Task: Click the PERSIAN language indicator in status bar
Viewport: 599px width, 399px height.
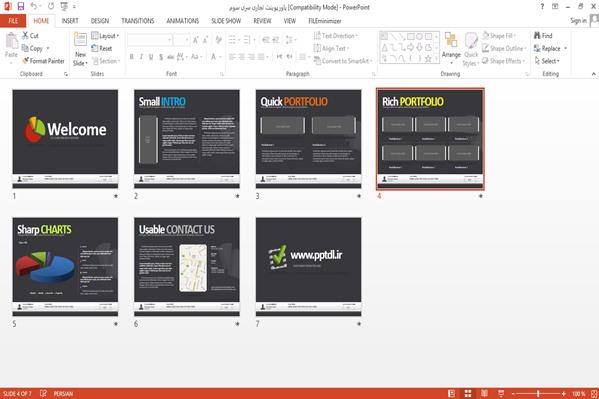Action: coord(63,393)
